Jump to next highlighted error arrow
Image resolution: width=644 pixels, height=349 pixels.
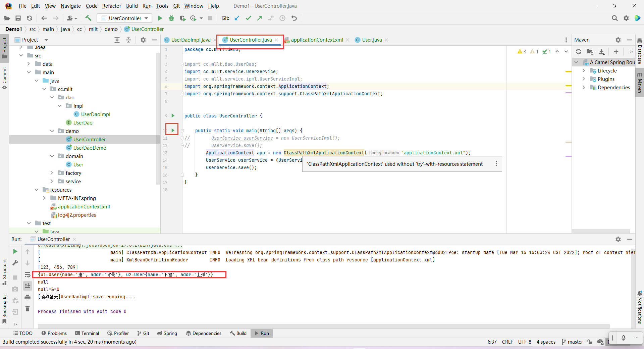click(x=566, y=52)
